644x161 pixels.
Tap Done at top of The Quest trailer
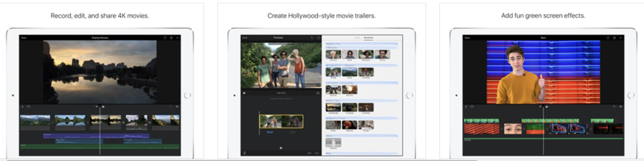tap(245, 38)
